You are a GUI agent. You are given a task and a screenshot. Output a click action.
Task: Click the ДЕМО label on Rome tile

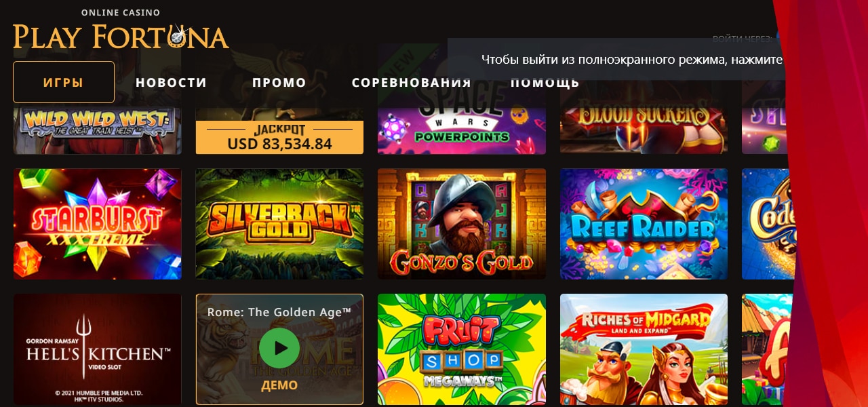tap(279, 385)
